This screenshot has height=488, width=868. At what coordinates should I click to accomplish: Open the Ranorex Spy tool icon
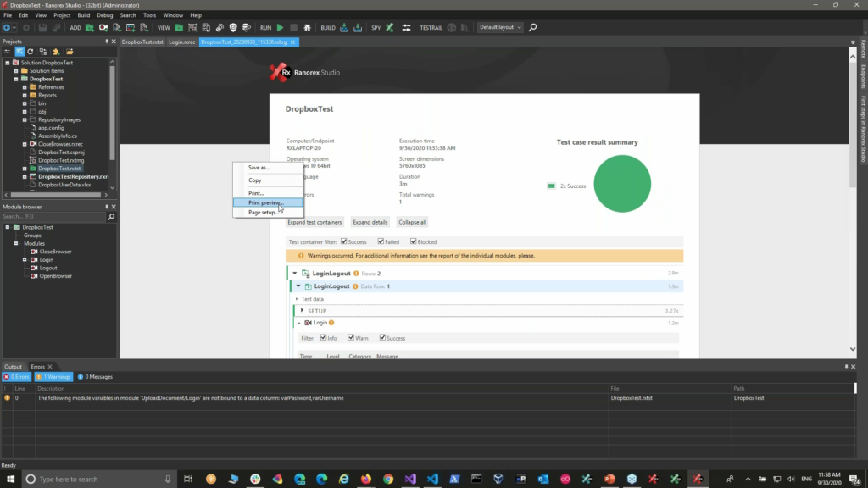(x=390, y=27)
